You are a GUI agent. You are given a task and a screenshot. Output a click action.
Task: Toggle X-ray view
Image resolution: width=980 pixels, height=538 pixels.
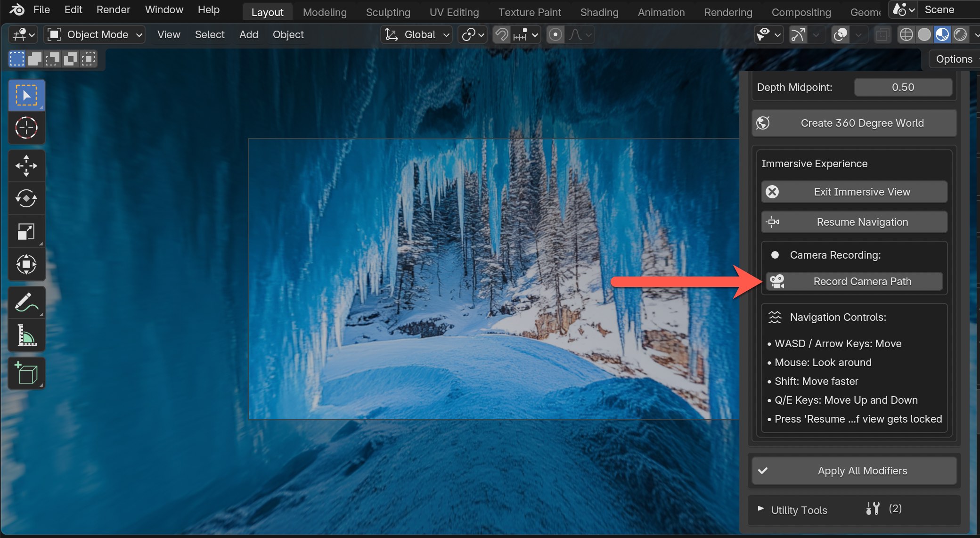[x=882, y=34]
